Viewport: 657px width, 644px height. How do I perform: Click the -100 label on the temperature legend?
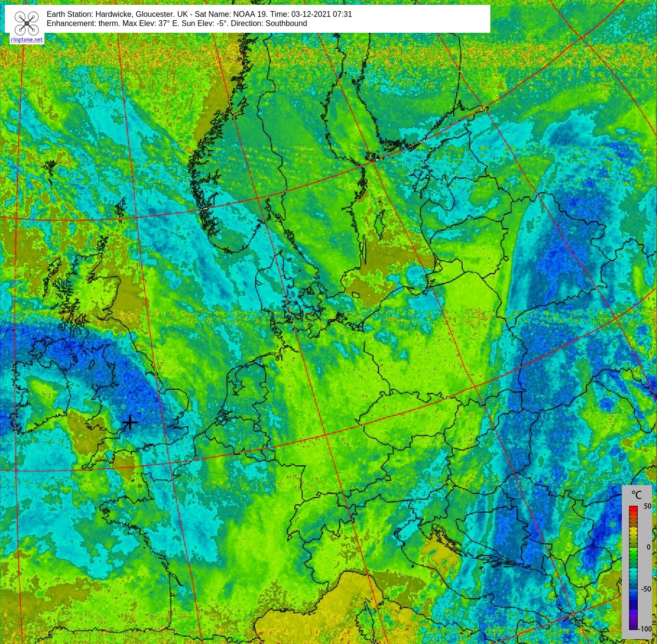coord(645,629)
